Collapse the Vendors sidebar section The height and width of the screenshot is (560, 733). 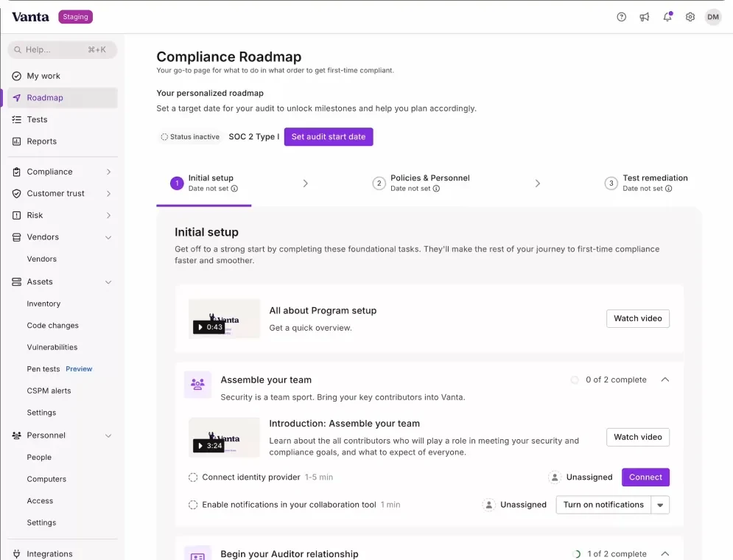(x=108, y=237)
